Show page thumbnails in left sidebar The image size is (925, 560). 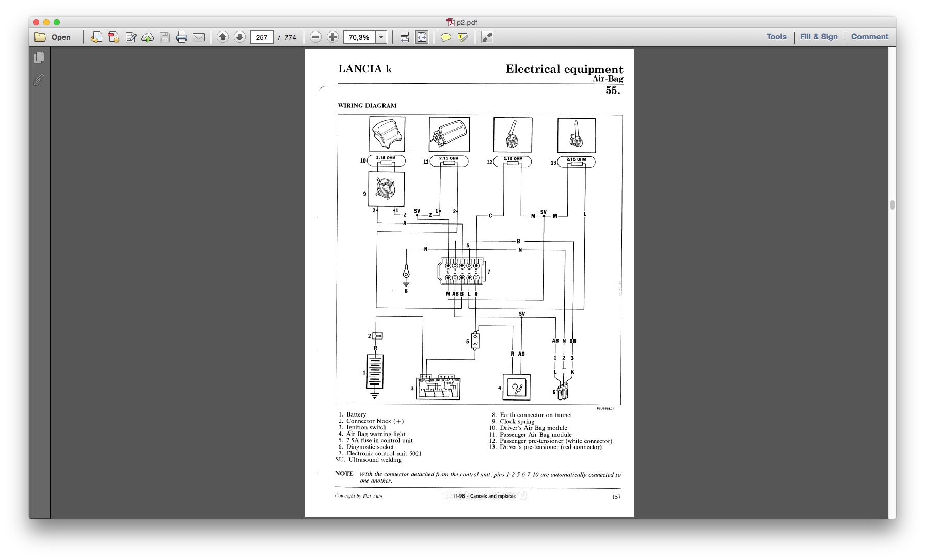click(39, 58)
